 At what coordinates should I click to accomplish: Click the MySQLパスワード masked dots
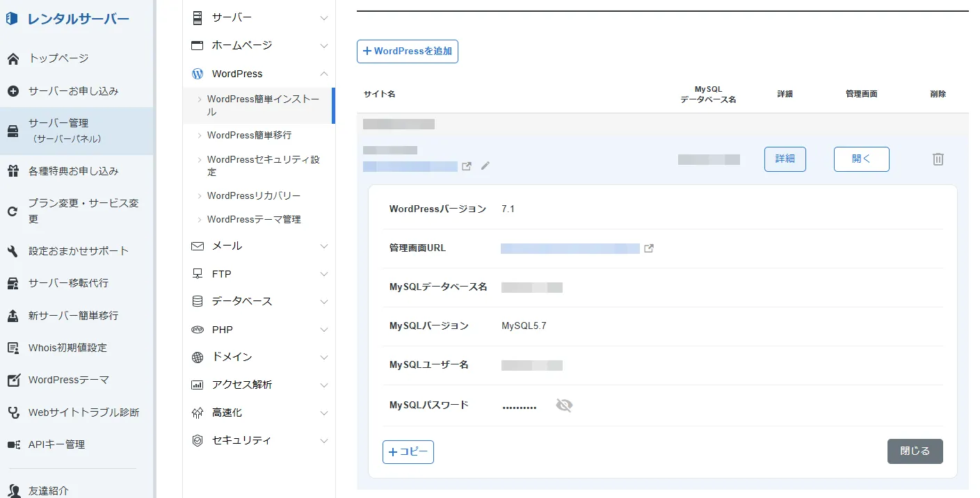[520, 407]
